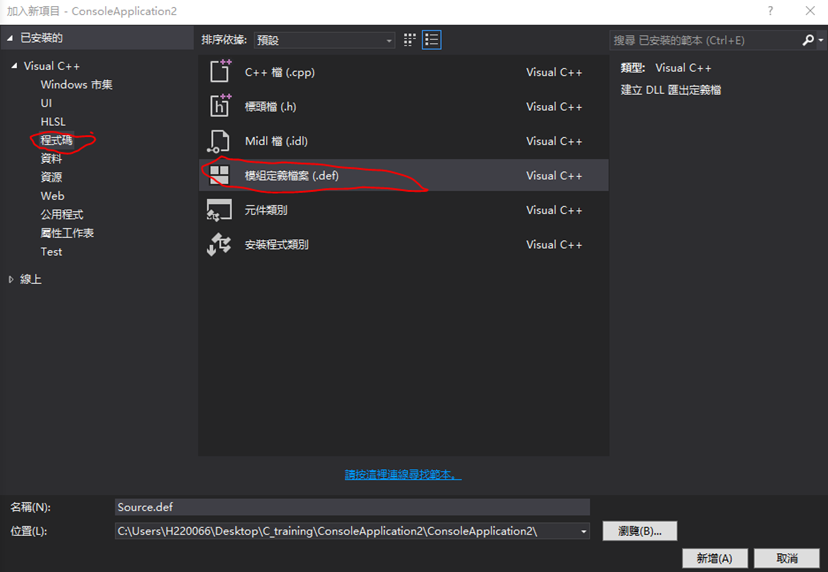Click the 標頭檔 (.h) header icon
828x572 pixels.
coord(220,106)
